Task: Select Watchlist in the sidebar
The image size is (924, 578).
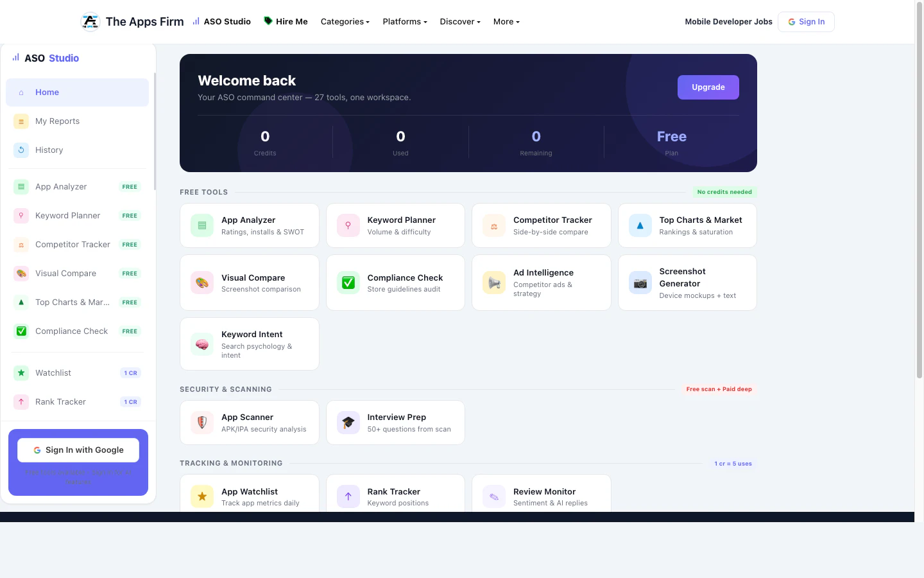Action: tap(78, 373)
